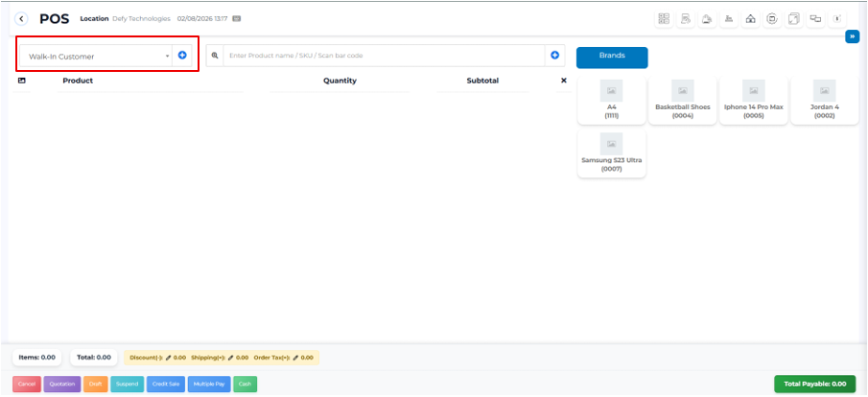Collapse product panel with double-arrow button
The image size is (868, 397).
tap(852, 36)
